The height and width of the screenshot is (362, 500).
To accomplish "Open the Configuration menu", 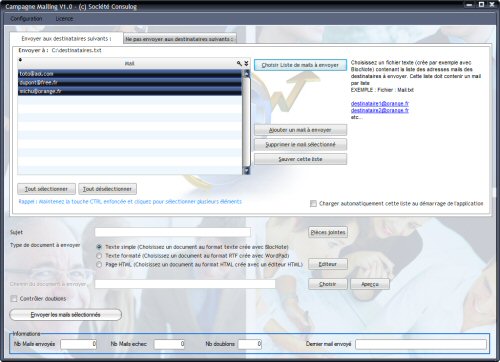I will click(26, 19).
